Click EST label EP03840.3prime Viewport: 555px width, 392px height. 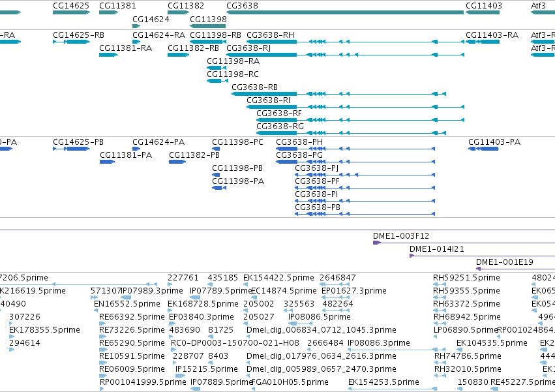click(202, 317)
